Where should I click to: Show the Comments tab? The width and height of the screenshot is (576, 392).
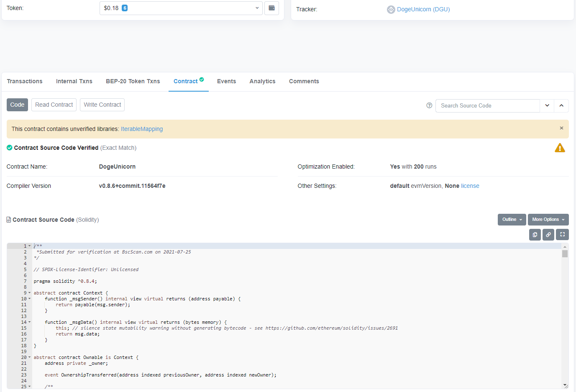pyautogui.click(x=304, y=81)
